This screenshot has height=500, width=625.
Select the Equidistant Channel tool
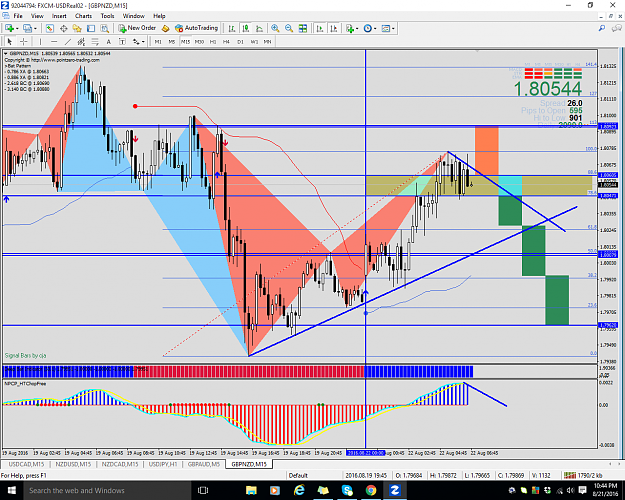[81, 41]
